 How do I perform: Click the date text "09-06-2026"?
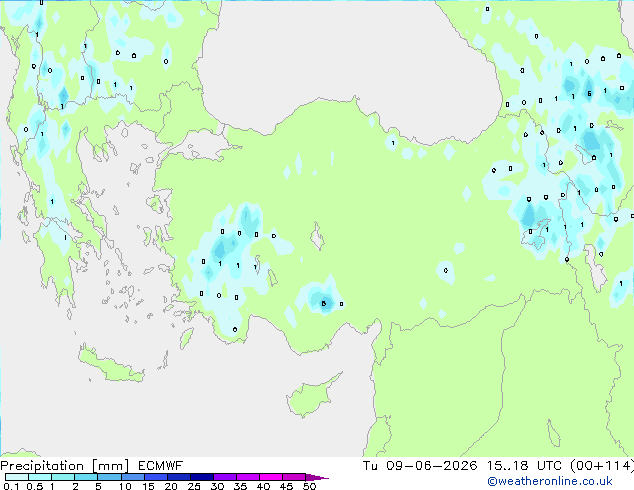click(431, 466)
